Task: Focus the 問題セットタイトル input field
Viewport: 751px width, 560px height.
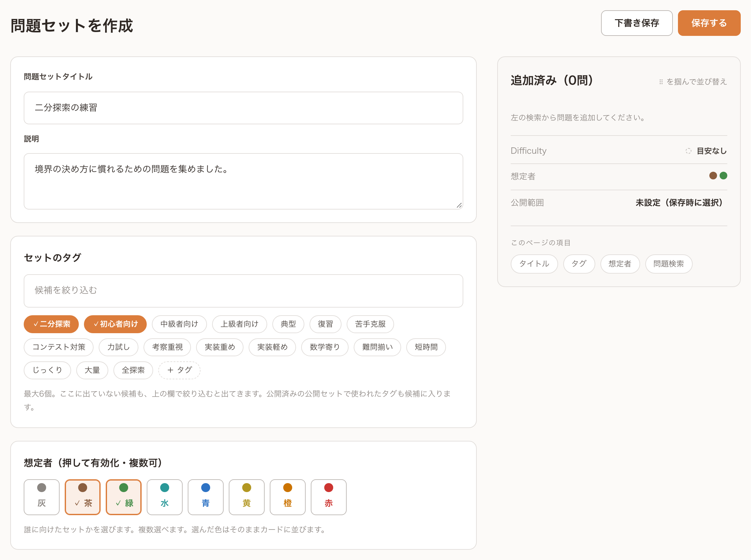Action: point(243,108)
